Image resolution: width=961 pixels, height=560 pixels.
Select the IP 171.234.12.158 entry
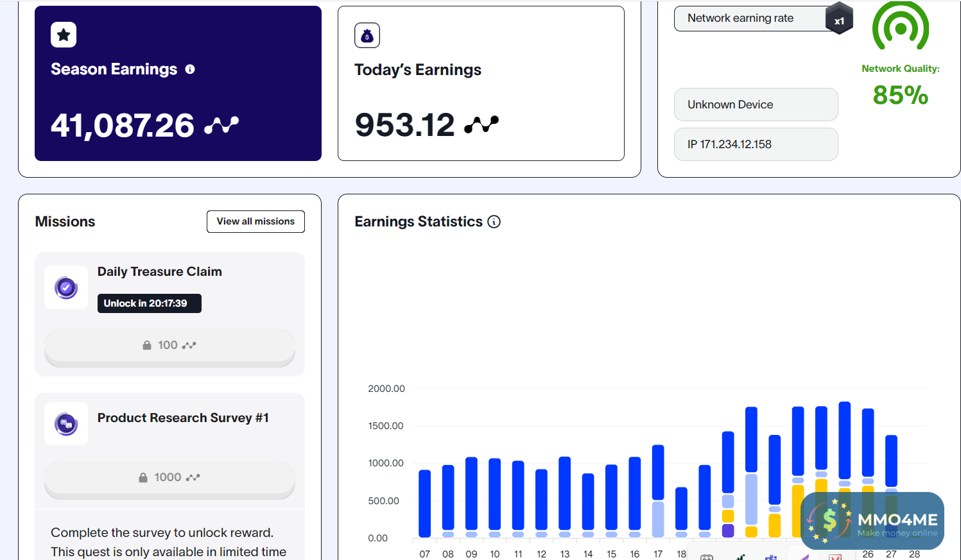pyautogui.click(x=756, y=144)
